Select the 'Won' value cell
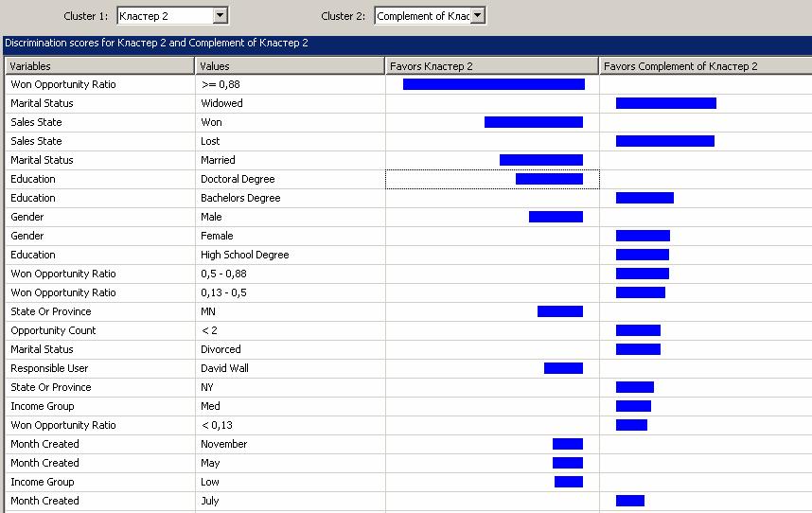This screenshot has width=812, height=513. 291,122
